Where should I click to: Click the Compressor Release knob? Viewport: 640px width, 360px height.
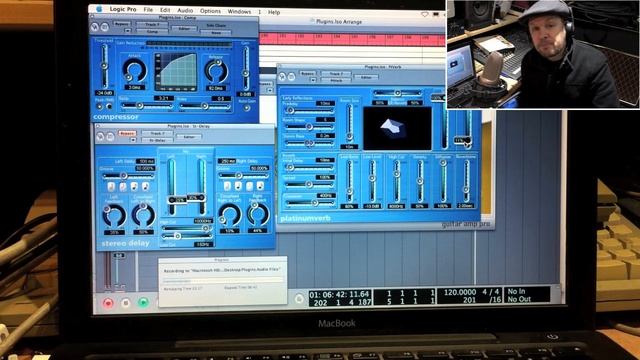[216, 71]
